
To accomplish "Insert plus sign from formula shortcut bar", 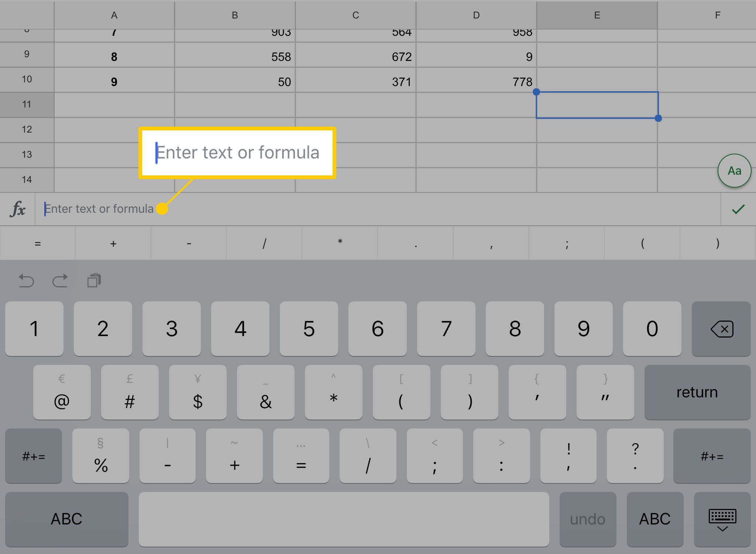I will (x=113, y=243).
